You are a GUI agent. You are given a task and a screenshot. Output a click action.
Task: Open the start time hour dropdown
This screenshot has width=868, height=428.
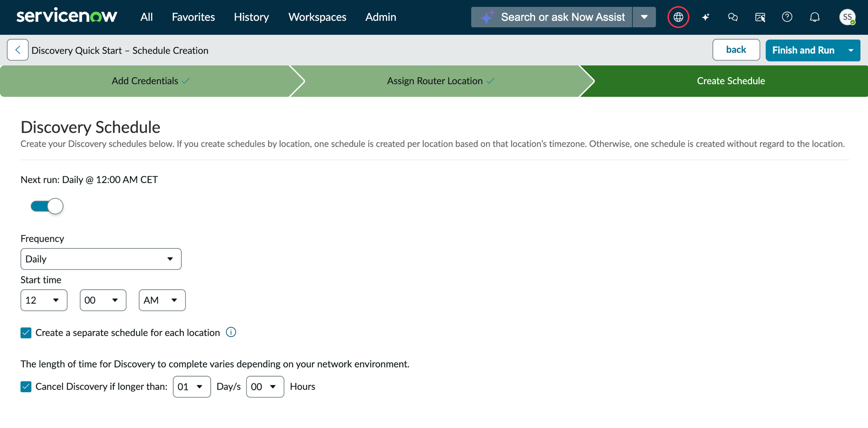(x=44, y=300)
